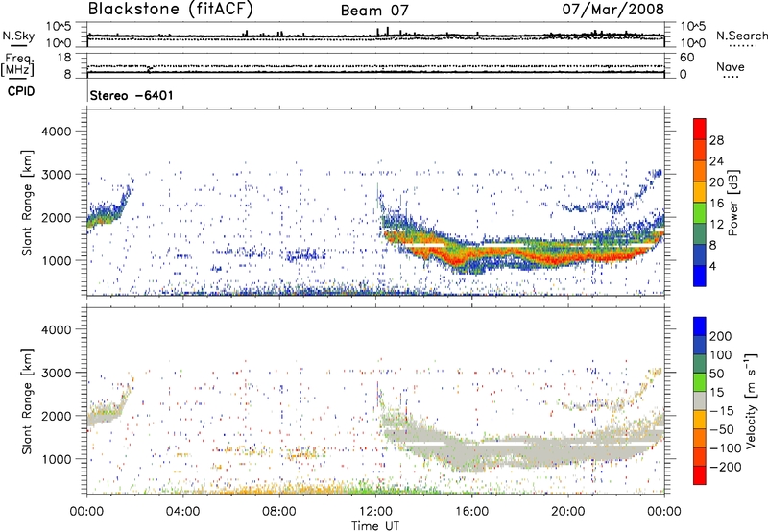Image resolution: width=768 pixels, height=532 pixels.
Task: Click the gray velocity scatter band near 16:00
Action: 471,451
